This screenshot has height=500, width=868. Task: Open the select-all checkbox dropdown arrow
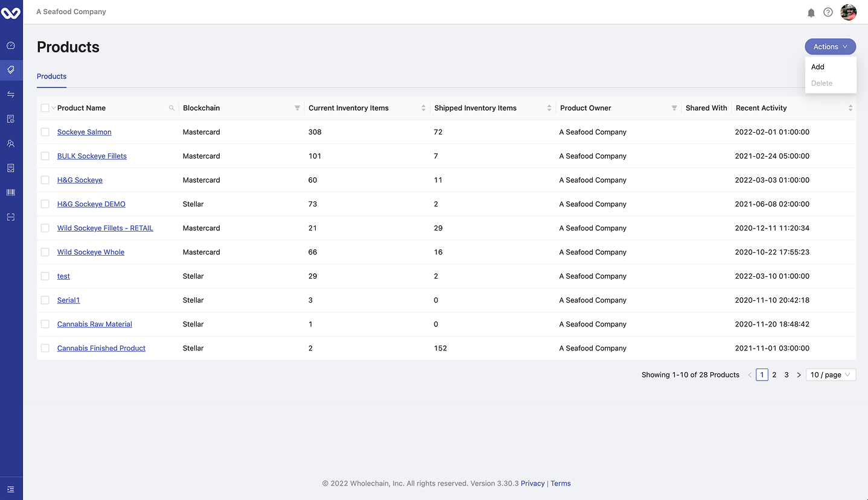[53, 108]
